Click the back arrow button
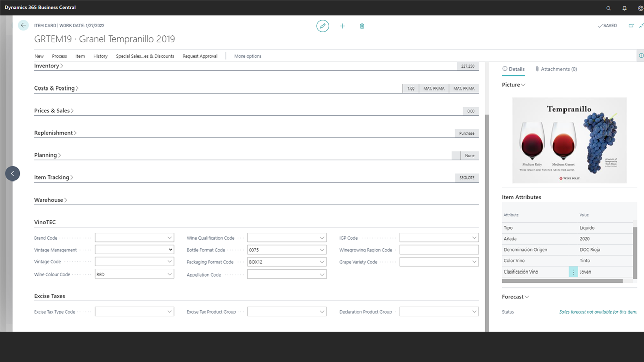Image resolution: width=644 pixels, height=362 pixels. point(23,25)
